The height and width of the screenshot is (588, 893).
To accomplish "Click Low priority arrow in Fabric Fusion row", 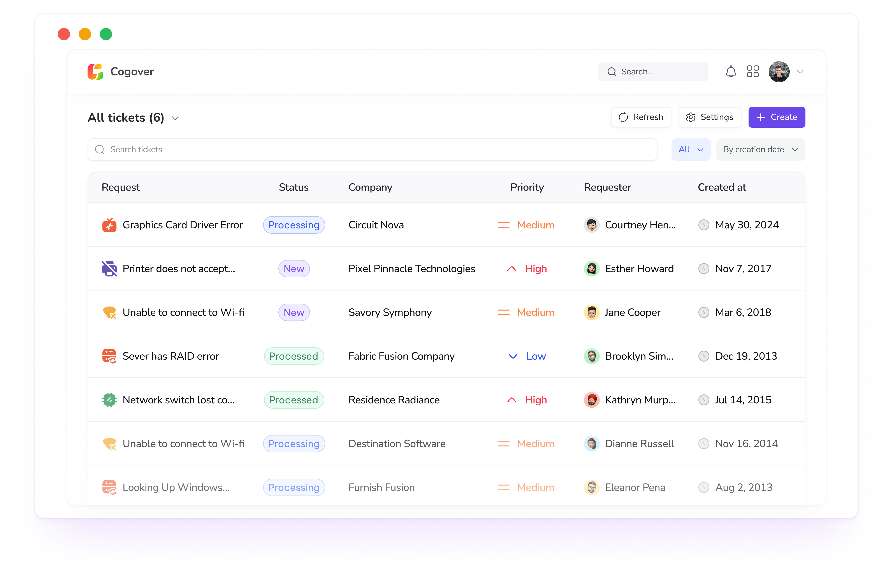I will pos(513,356).
